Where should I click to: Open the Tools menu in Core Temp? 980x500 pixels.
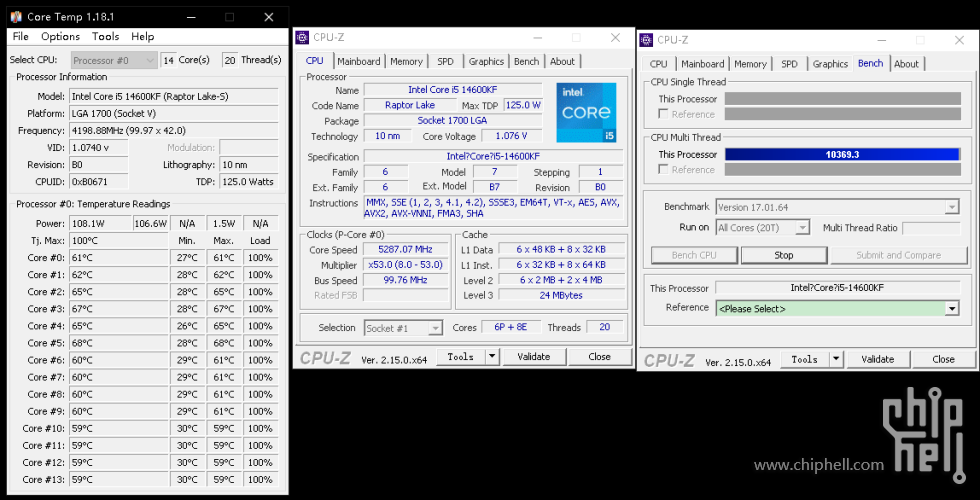click(x=105, y=36)
